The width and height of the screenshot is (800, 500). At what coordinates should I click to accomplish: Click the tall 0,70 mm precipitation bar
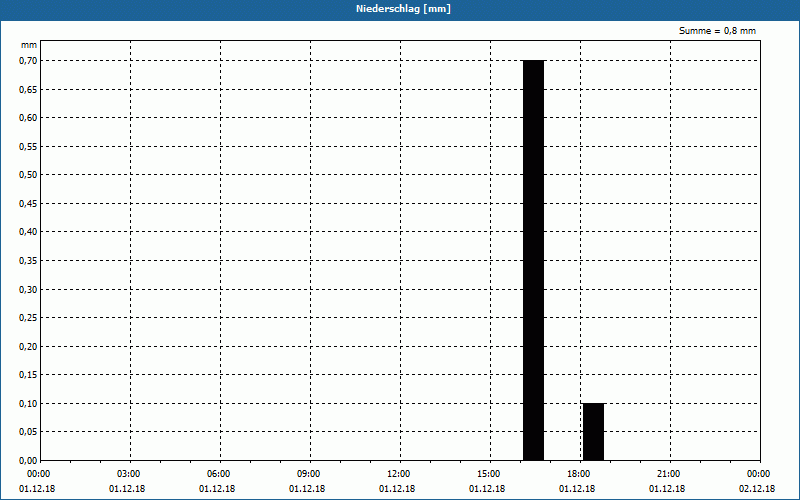pos(533,260)
